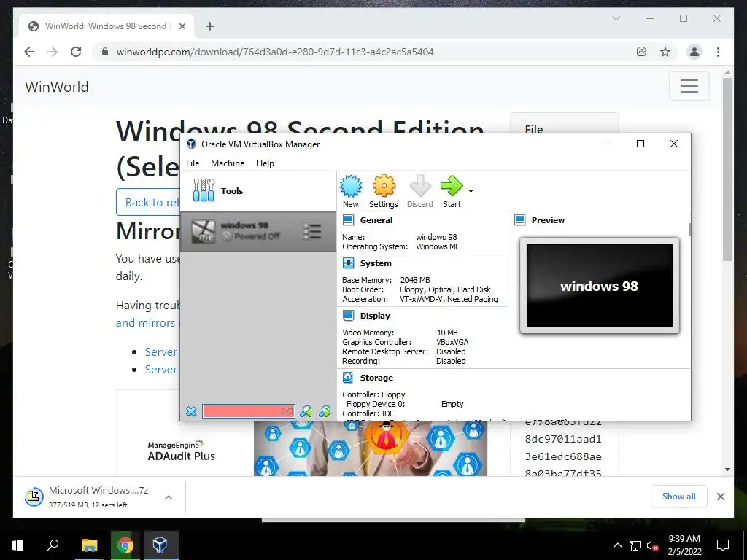Click the 7z file icon in download bar
Screen dimensions: 747x560
click(x=34, y=497)
